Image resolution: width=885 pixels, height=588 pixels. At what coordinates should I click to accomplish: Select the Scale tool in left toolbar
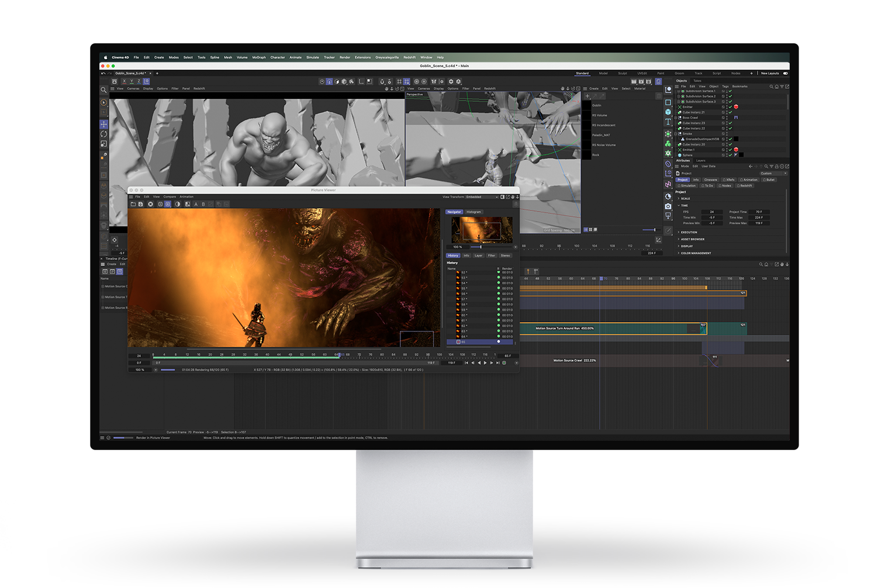pos(103,144)
